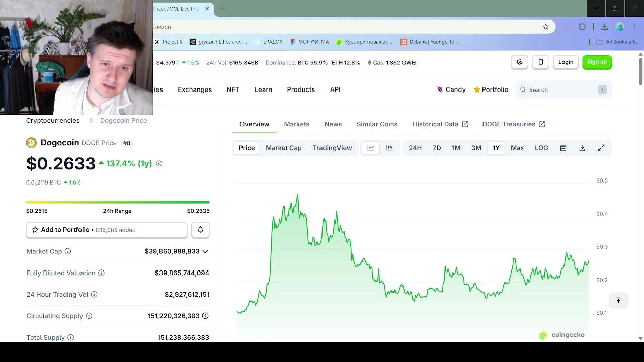Switch to line chart view
Screen dimensions: 644x362
(371, 148)
